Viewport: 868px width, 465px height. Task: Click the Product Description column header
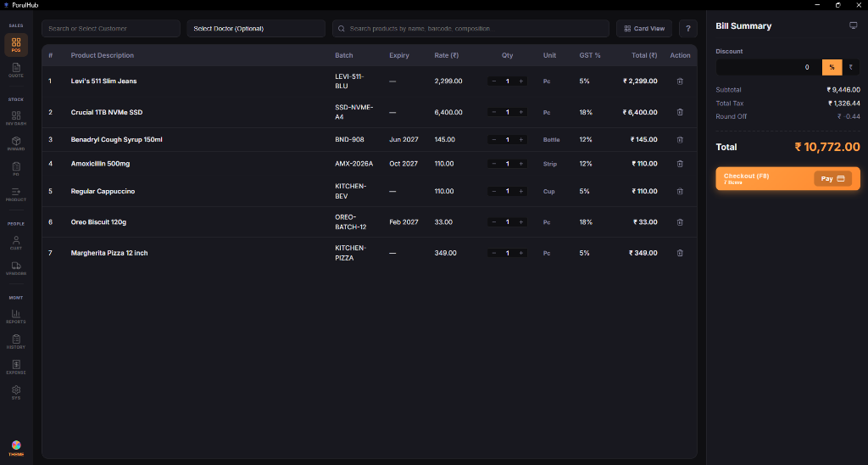point(103,55)
